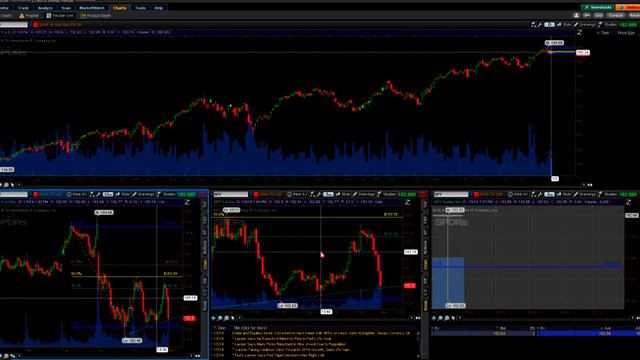Open headline 'Fed's Lacker Says Fed Taper Decision'

[278, 355]
